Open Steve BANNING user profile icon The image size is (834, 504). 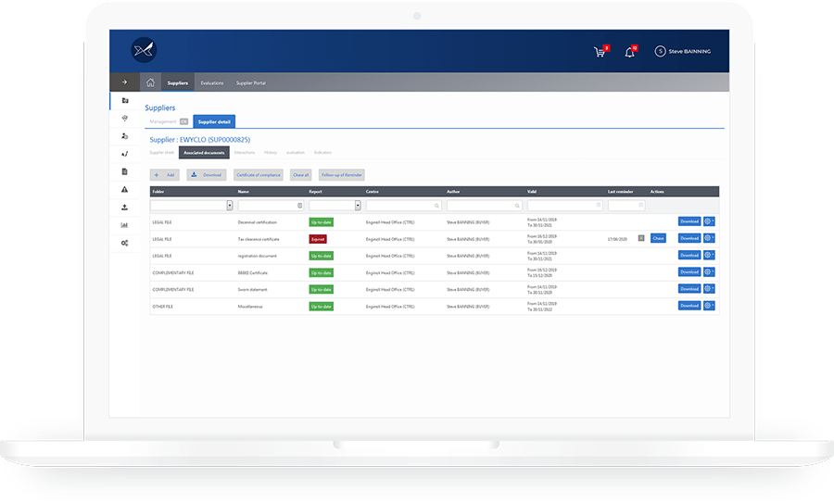(x=660, y=51)
